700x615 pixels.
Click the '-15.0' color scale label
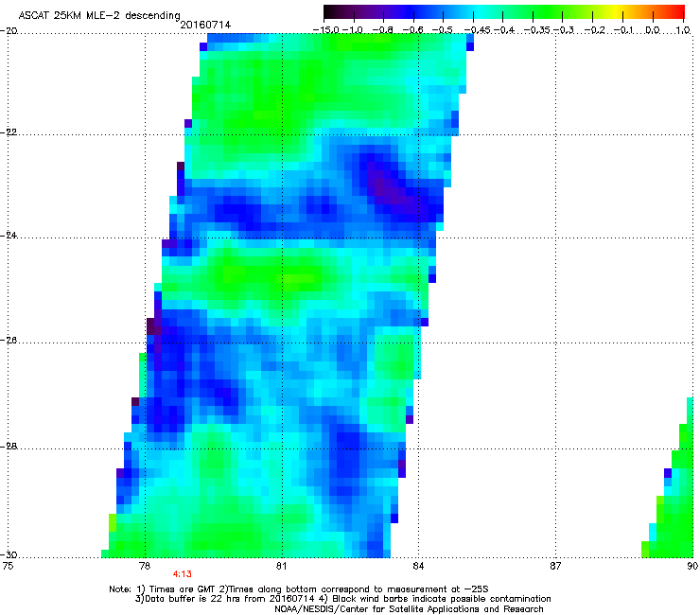325,30
